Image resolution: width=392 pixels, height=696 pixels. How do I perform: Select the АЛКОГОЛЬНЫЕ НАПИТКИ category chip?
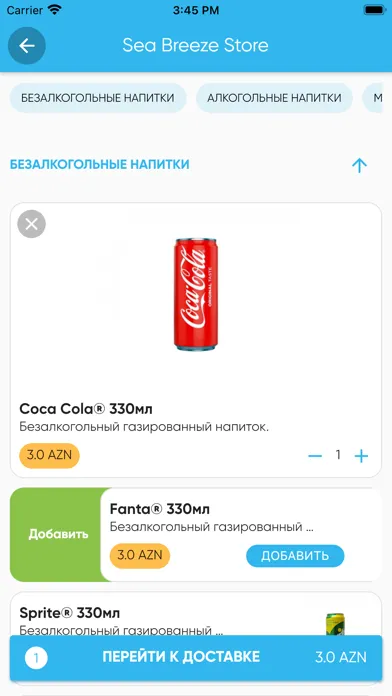(274, 98)
